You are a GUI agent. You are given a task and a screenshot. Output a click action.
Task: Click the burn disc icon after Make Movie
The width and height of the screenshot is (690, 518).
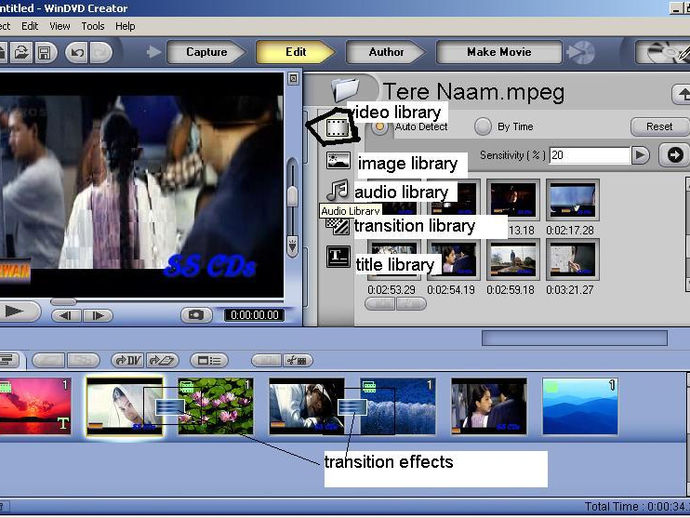coord(581,52)
